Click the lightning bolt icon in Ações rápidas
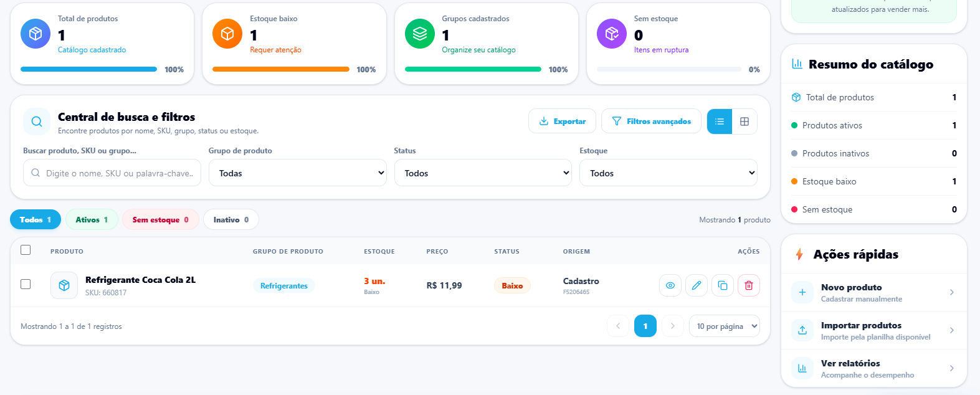The width and height of the screenshot is (980, 395). click(x=799, y=254)
